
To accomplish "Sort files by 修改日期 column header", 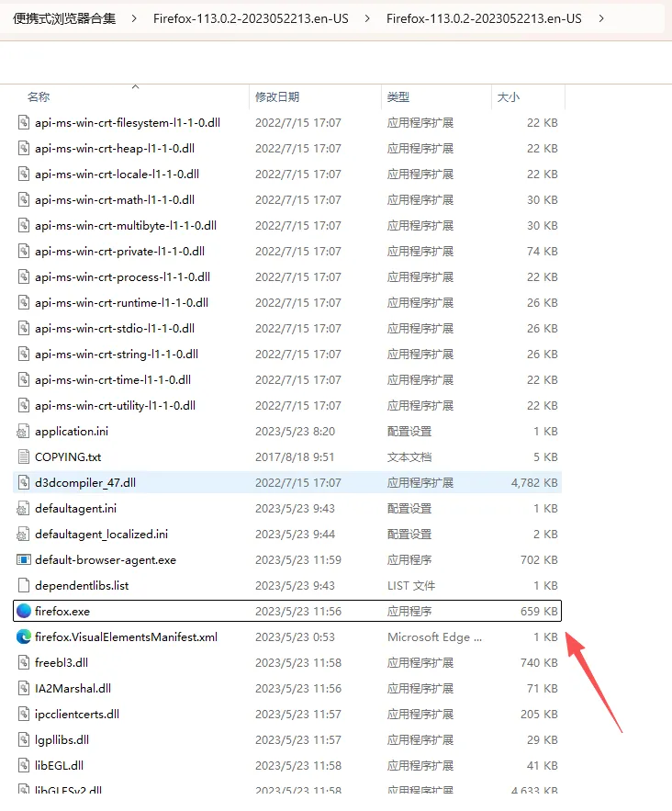I will click(x=277, y=96).
